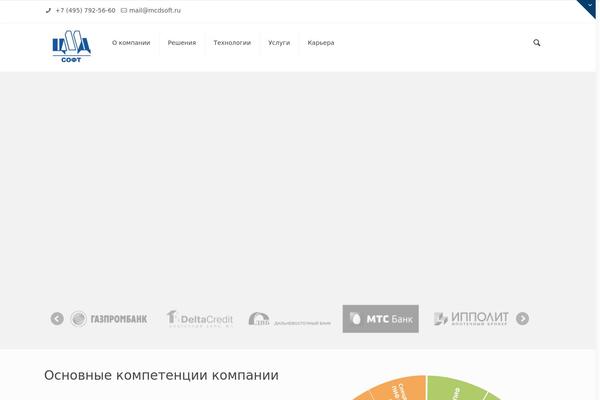This screenshot has width=600, height=400.
Task: Open the Решения menu
Action: click(x=182, y=43)
